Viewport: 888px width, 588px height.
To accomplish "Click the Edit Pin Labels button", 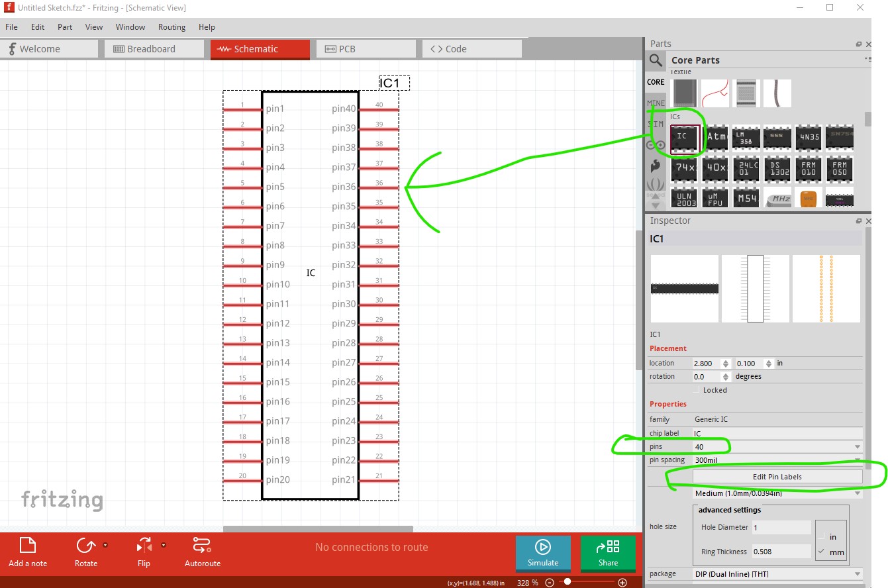I will click(x=777, y=477).
